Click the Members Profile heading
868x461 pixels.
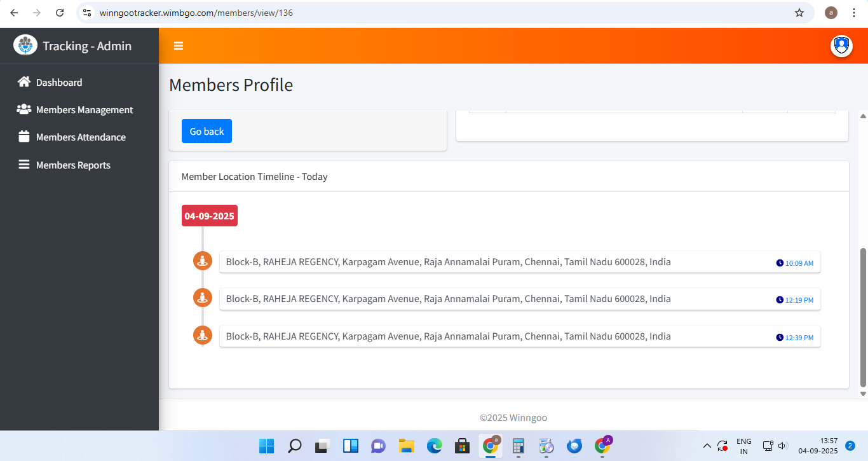pos(231,85)
